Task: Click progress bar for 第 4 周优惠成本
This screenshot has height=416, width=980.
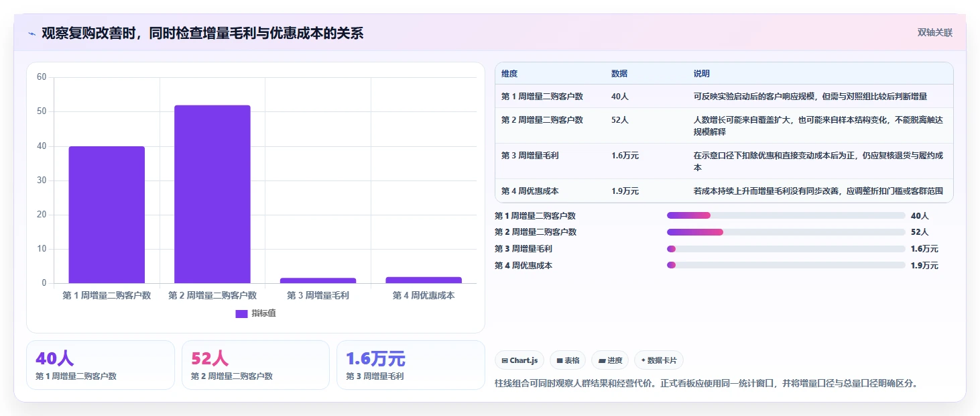Action: point(786,265)
